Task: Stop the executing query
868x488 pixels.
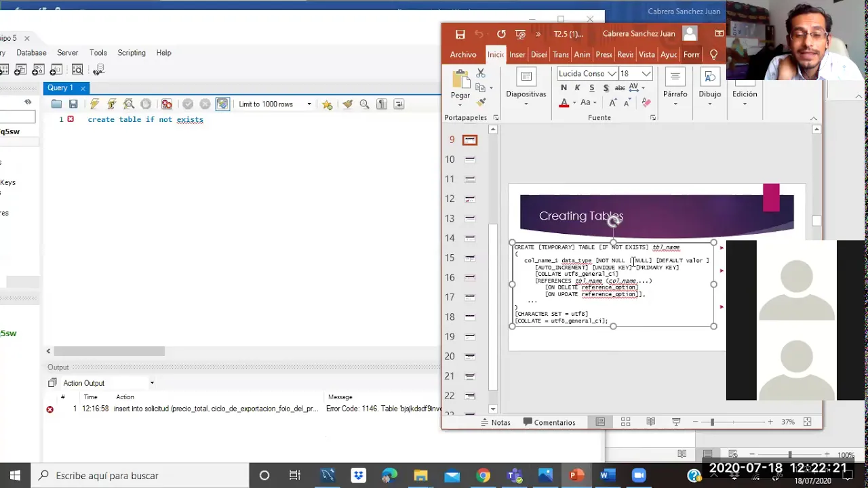Action: click(x=146, y=104)
